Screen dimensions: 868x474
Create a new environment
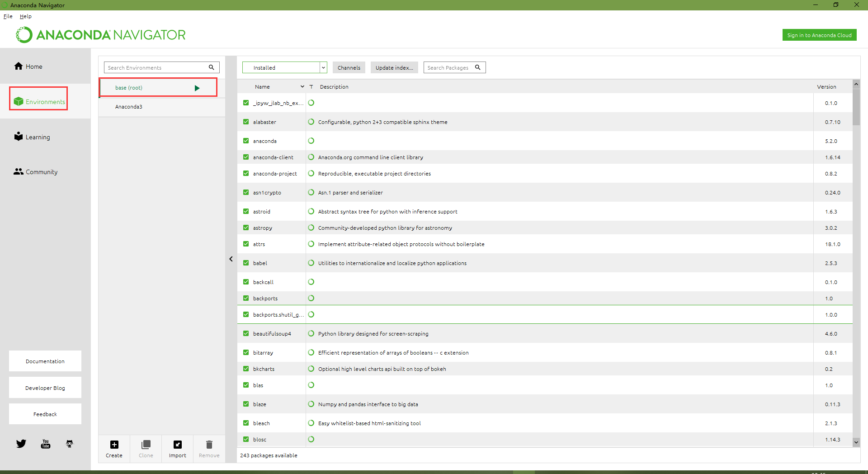[114, 449]
